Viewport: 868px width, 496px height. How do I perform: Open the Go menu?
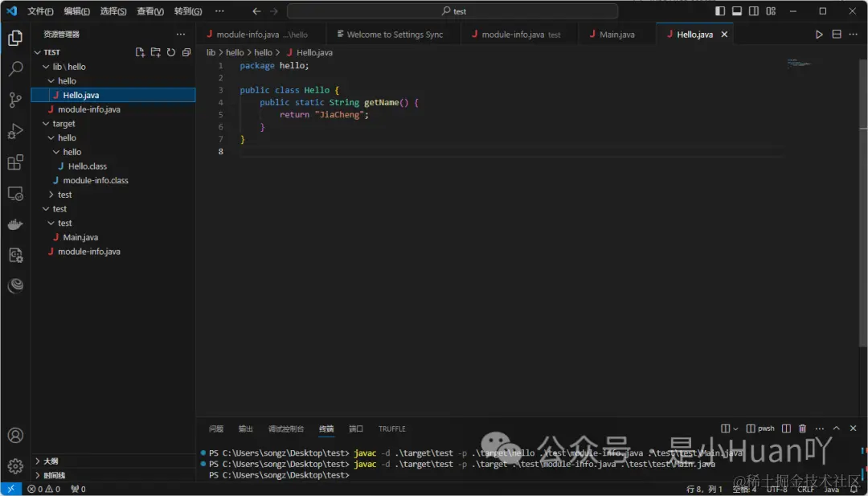point(187,11)
